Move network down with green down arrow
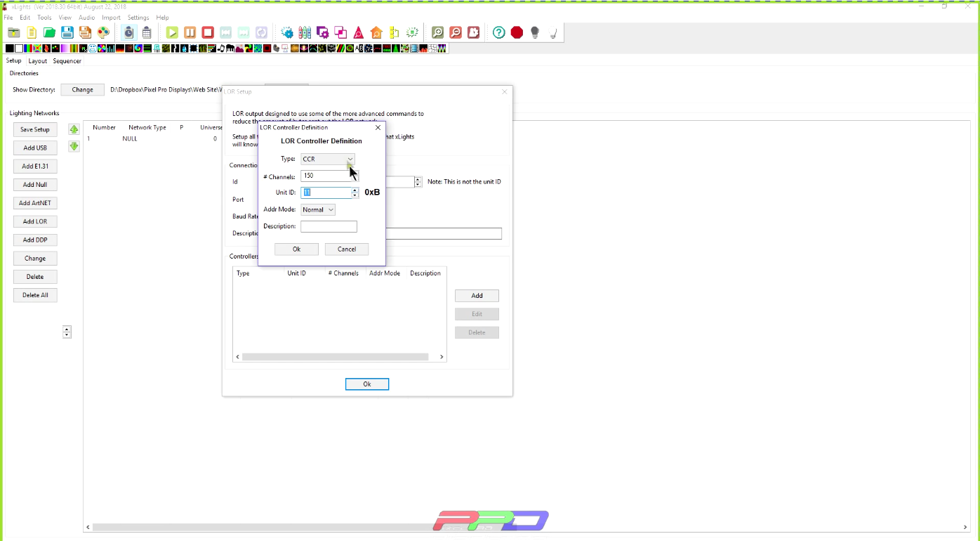 74,146
